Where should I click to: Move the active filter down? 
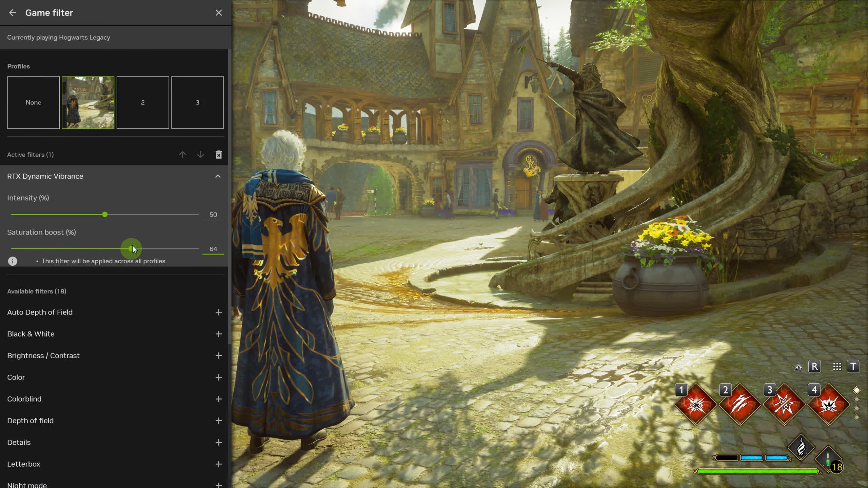201,155
